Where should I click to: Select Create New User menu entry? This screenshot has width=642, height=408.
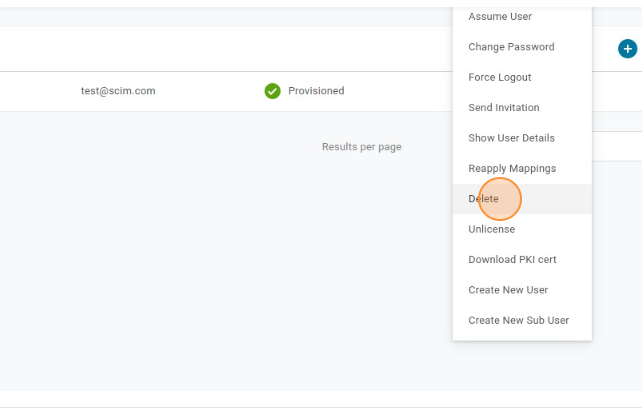coord(522,290)
